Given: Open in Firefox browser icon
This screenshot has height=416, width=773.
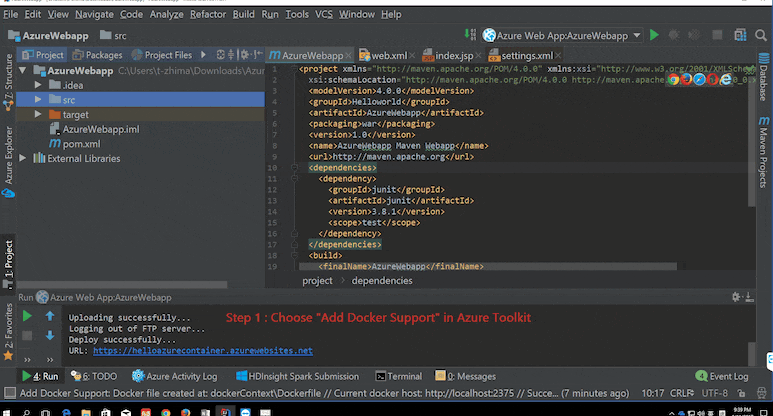Looking at the screenshot, I should 686,79.
